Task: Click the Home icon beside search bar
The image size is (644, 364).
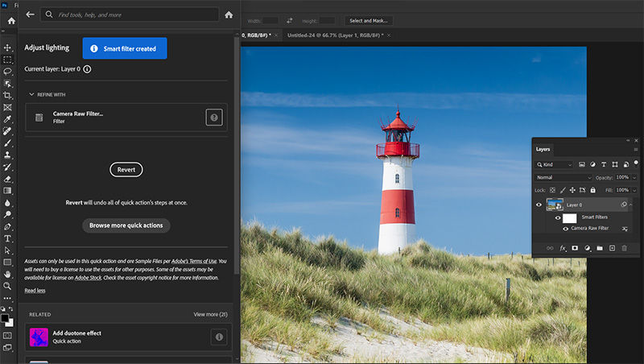Action: tap(229, 14)
